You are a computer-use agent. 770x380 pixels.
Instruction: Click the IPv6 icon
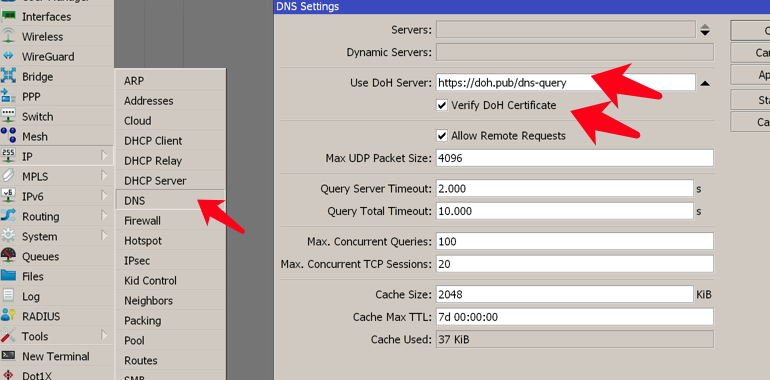(8, 196)
